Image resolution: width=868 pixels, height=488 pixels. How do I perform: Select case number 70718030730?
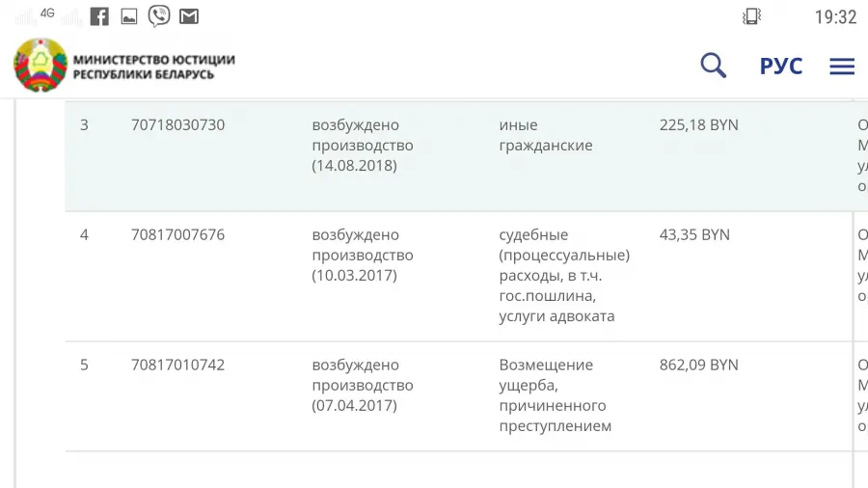click(177, 125)
